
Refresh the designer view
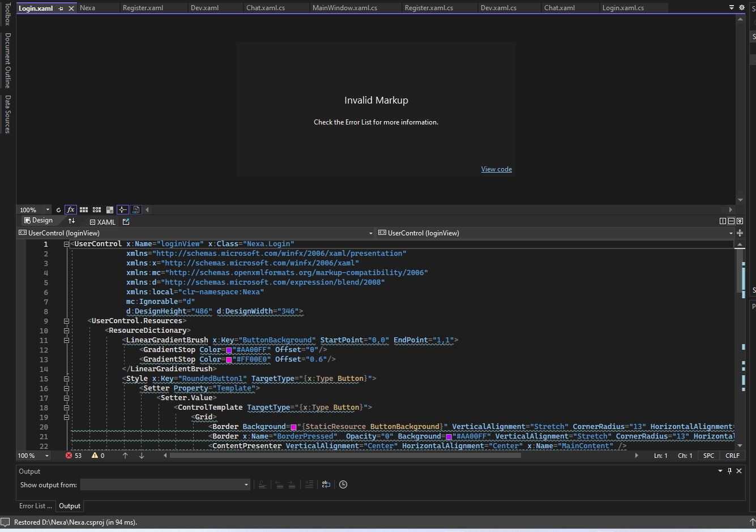58,210
